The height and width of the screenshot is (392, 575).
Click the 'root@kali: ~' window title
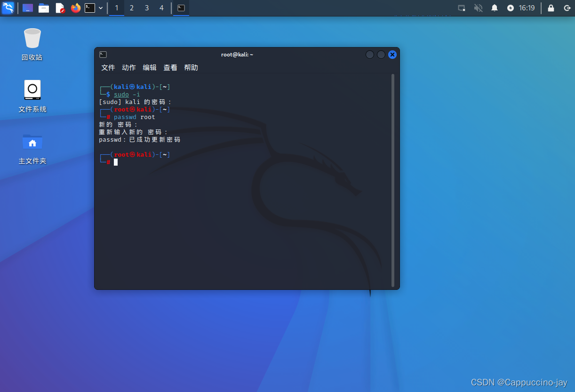tap(237, 55)
